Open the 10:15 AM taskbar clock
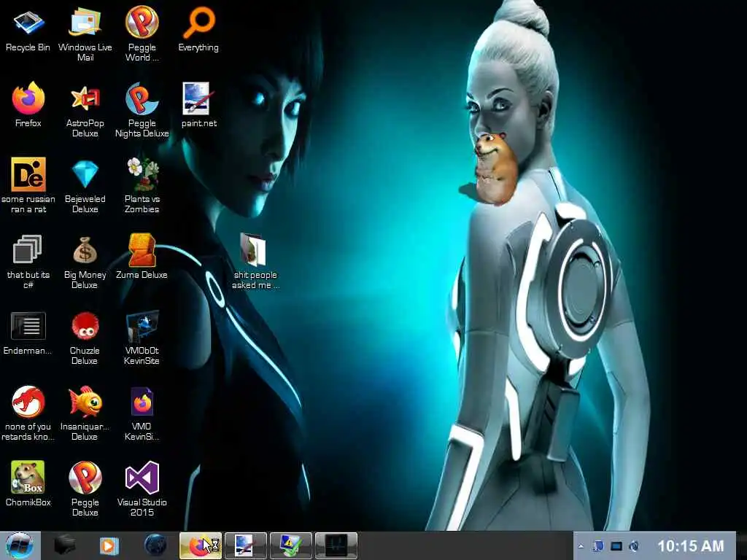747x560 pixels. (x=691, y=545)
